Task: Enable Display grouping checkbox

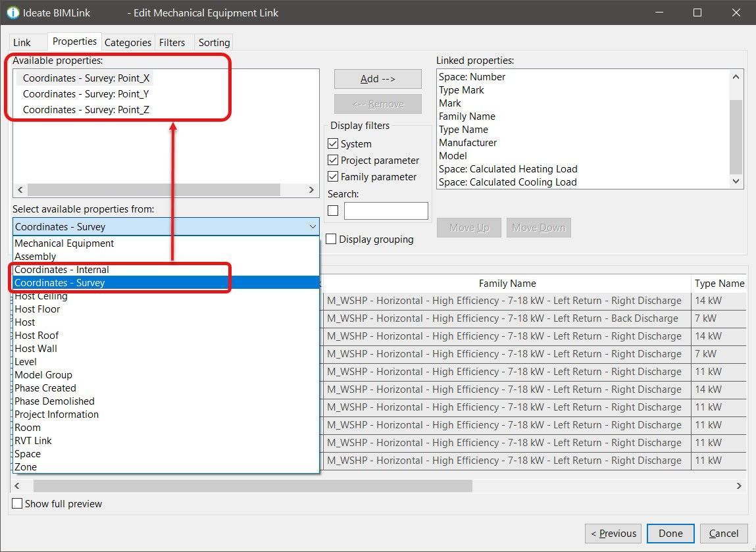Action: click(x=331, y=239)
